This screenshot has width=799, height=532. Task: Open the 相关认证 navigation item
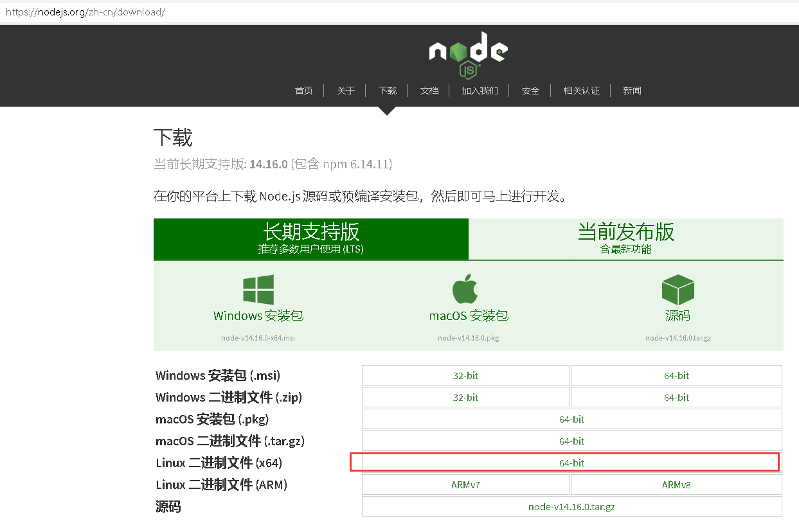point(581,91)
